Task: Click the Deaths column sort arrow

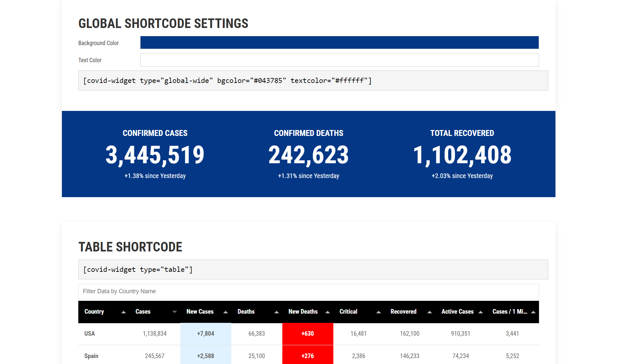Action: pyautogui.click(x=277, y=312)
